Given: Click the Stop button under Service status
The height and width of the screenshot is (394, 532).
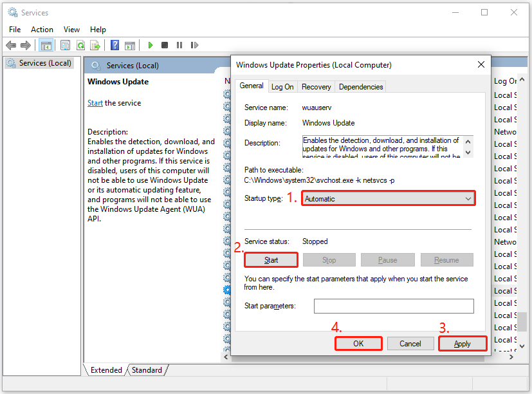Looking at the screenshot, I should coord(329,260).
